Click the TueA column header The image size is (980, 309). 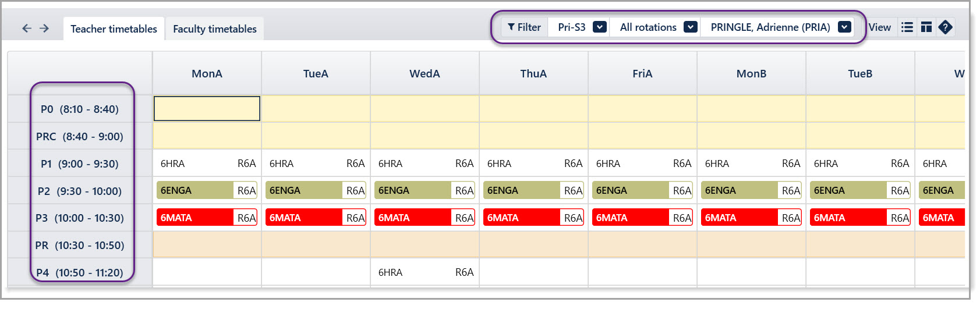click(x=316, y=73)
